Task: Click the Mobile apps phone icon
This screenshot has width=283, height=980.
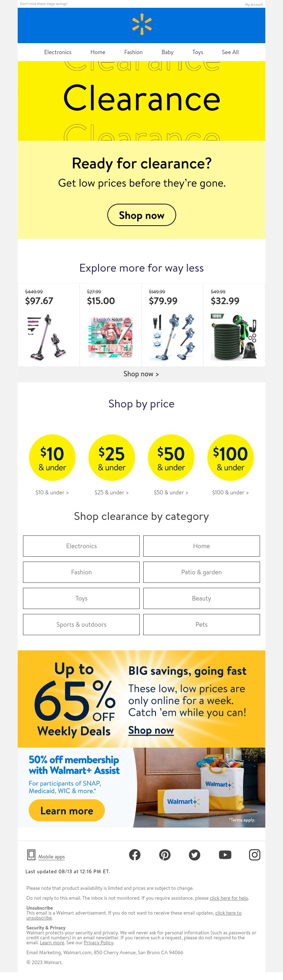Action: point(31,854)
